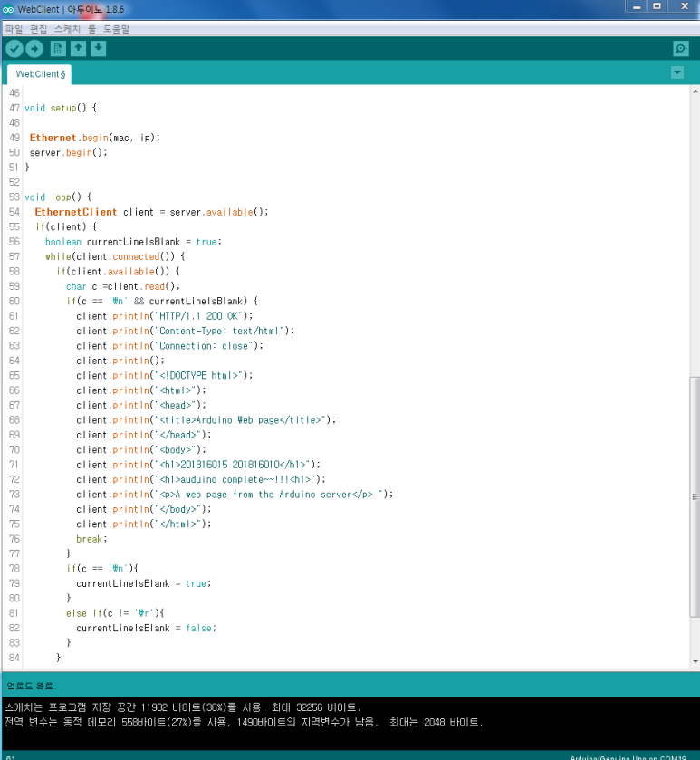Select the WebClient sketch tab
The height and width of the screenshot is (760, 700).
(40, 74)
